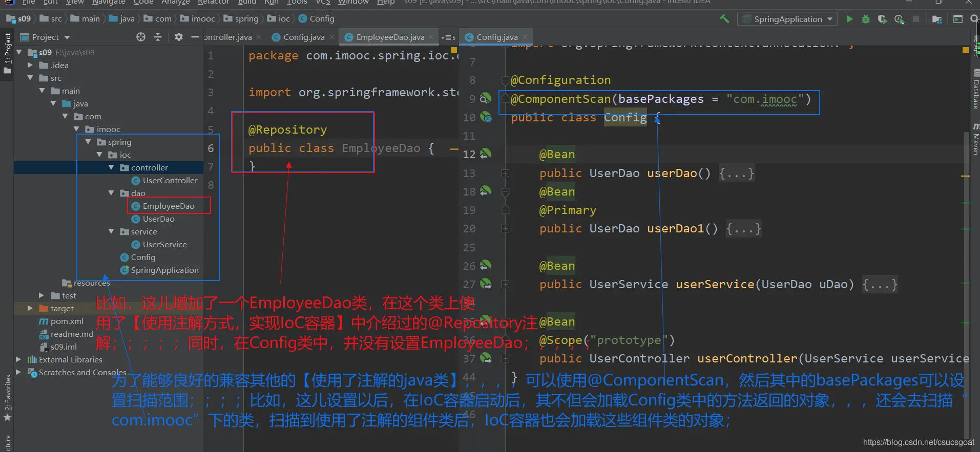
Task: Open the Navigate menu
Action: coord(108,2)
